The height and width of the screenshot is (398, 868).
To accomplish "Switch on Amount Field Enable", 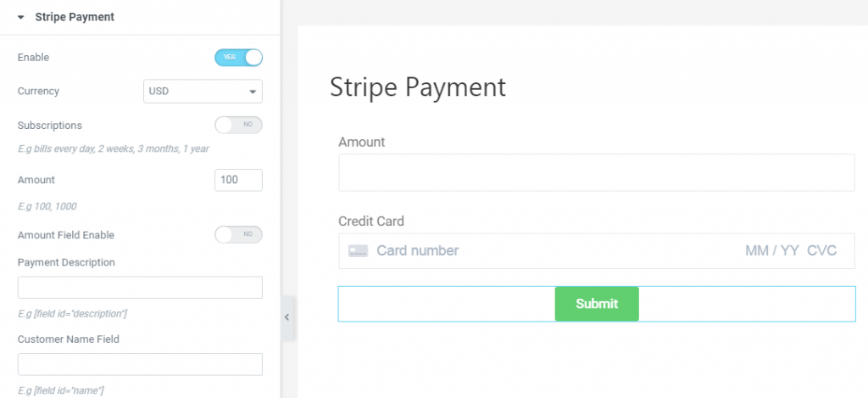I will [238, 235].
